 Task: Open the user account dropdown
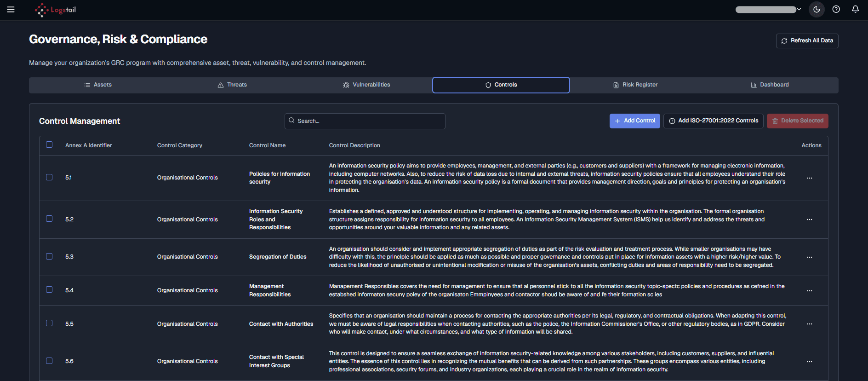click(768, 10)
